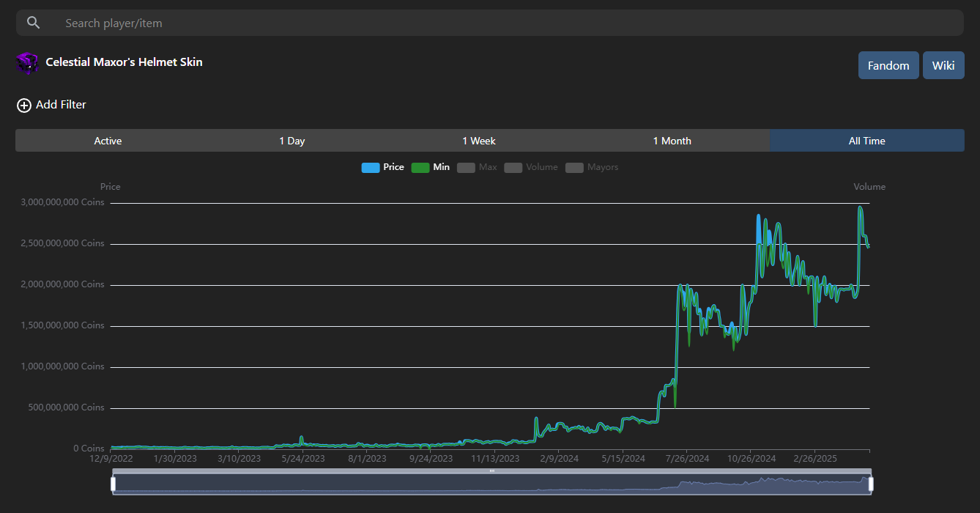Click the 1/30/2023 date label
Image resolution: width=980 pixels, height=513 pixels.
pos(175,459)
